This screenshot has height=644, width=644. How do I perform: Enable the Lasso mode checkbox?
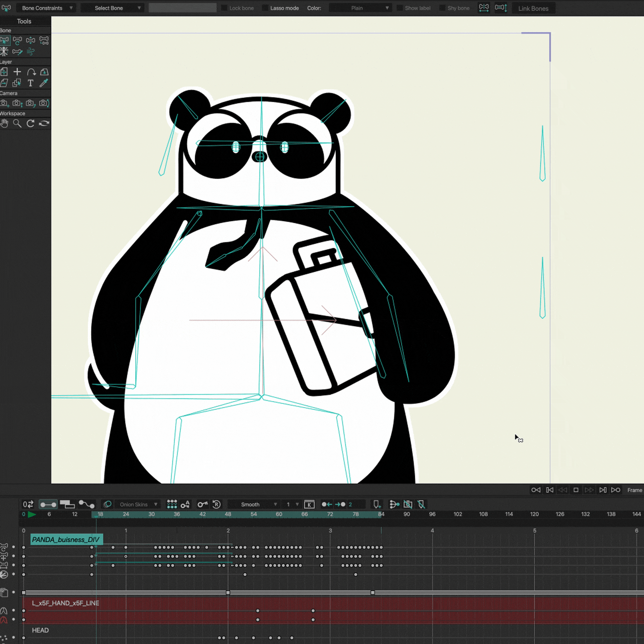pos(265,8)
